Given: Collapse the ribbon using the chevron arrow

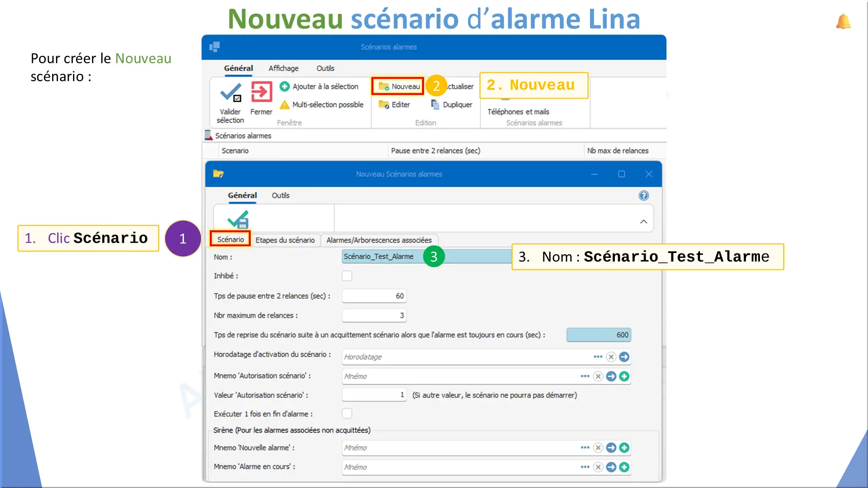Looking at the screenshot, I should pyautogui.click(x=644, y=221).
